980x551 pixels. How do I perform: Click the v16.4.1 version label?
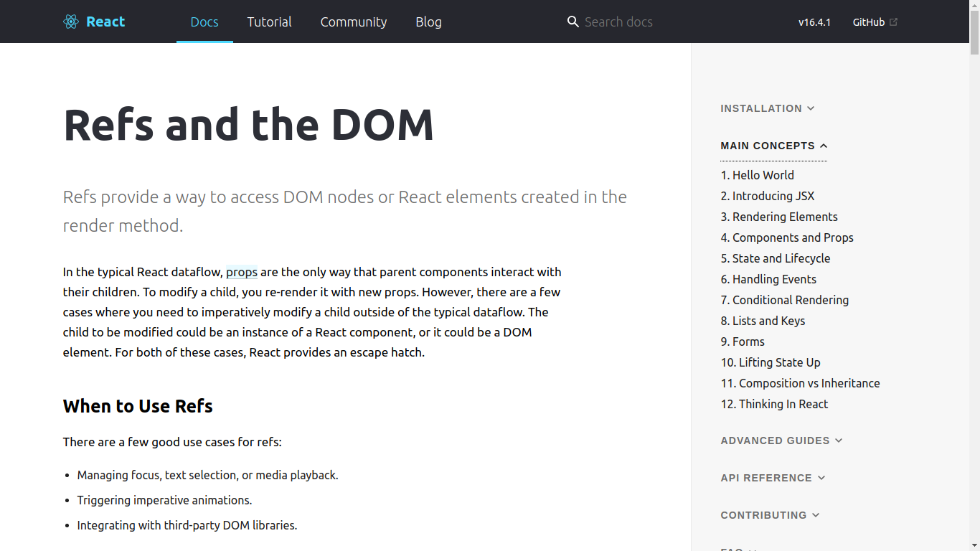coord(814,22)
